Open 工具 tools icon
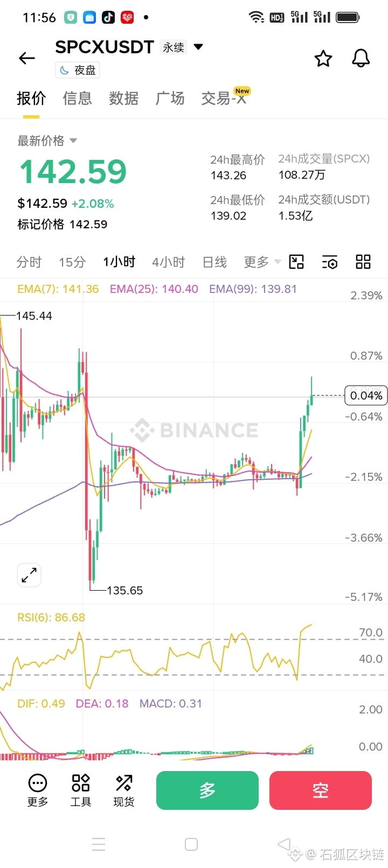The width and height of the screenshot is (388, 868). pyautogui.click(x=81, y=790)
